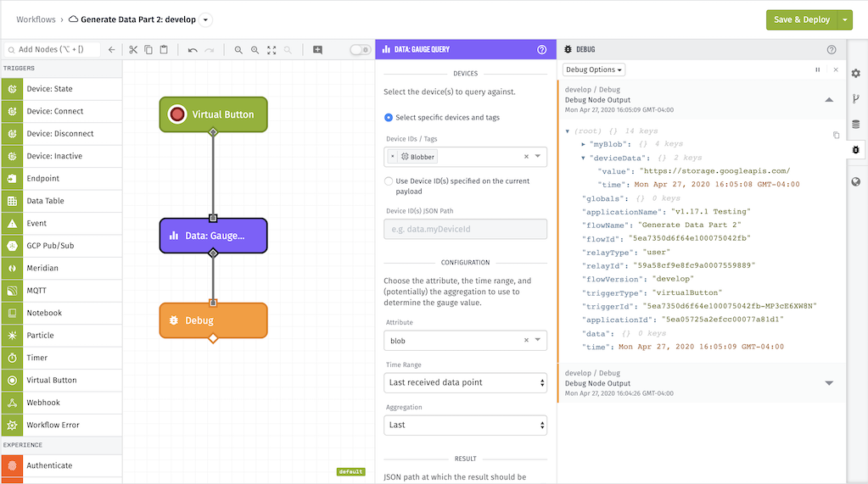
Task: Select the Data: Gauge node on canvas
Action: (214, 236)
